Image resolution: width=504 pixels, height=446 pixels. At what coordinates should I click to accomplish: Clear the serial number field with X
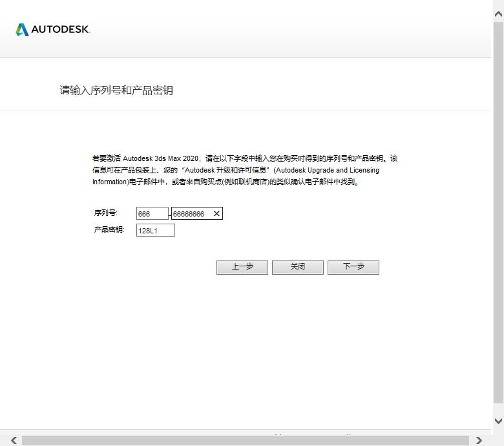(216, 213)
